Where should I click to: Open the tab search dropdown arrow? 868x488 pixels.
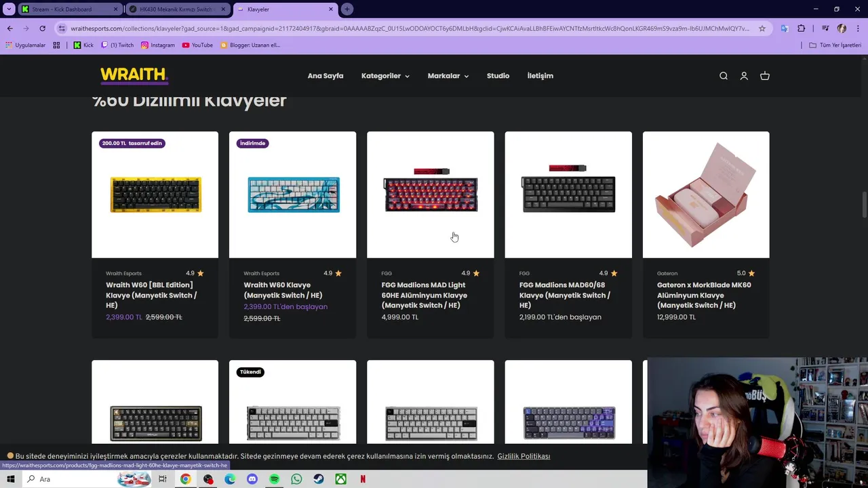(x=9, y=9)
